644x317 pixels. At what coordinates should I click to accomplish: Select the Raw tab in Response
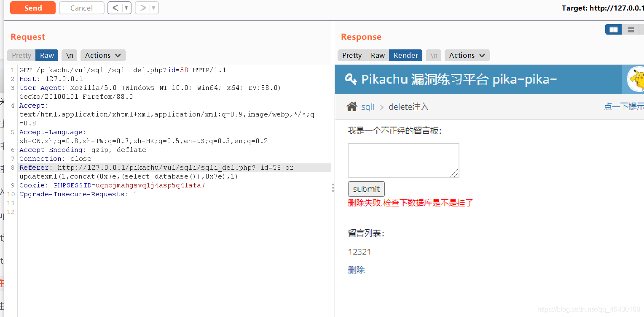(x=378, y=55)
